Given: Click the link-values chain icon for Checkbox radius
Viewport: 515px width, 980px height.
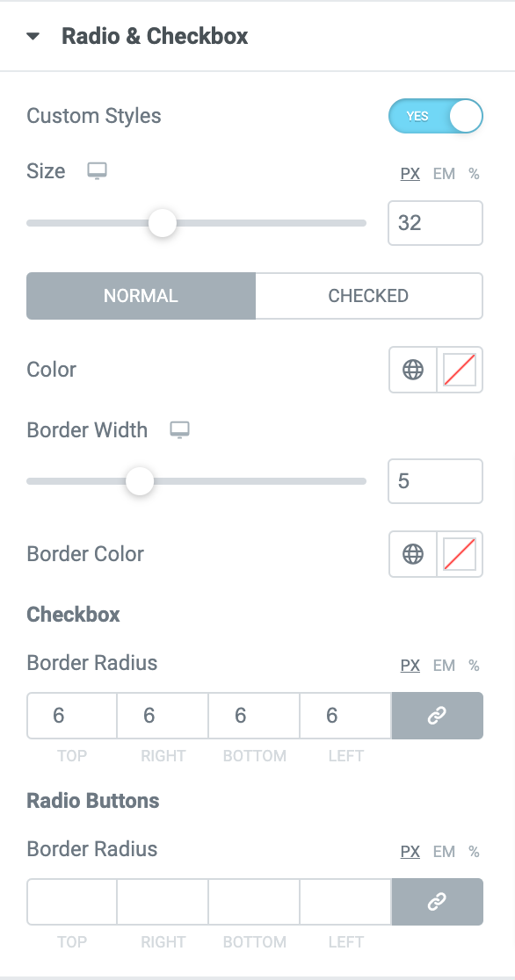Looking at the screenshot, I should click(x=437, y=716).
